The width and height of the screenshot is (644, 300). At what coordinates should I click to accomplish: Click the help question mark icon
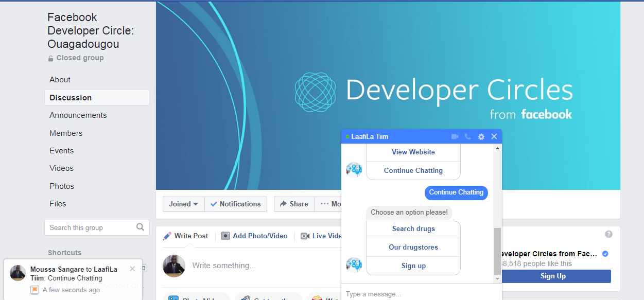click(608, 234)
